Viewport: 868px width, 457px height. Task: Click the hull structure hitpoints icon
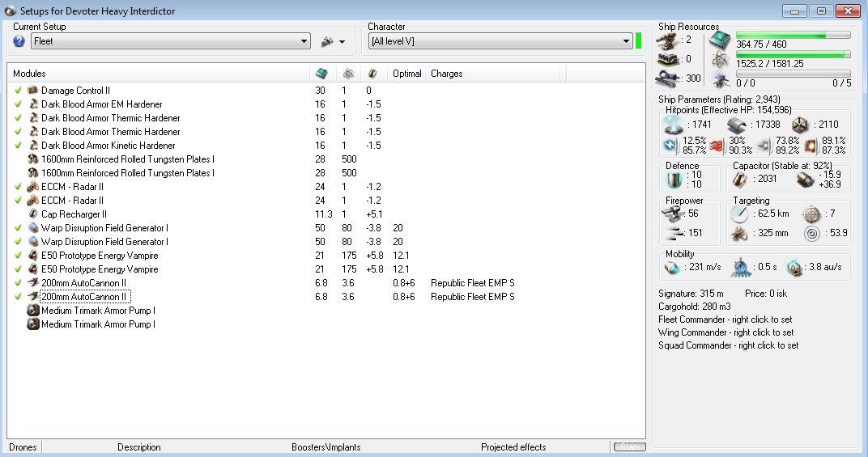click(800, 125)
